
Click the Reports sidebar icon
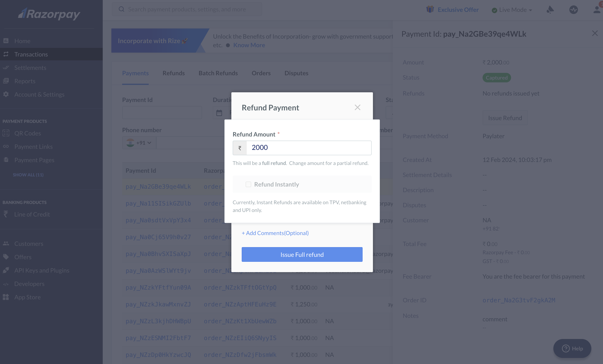6,81
